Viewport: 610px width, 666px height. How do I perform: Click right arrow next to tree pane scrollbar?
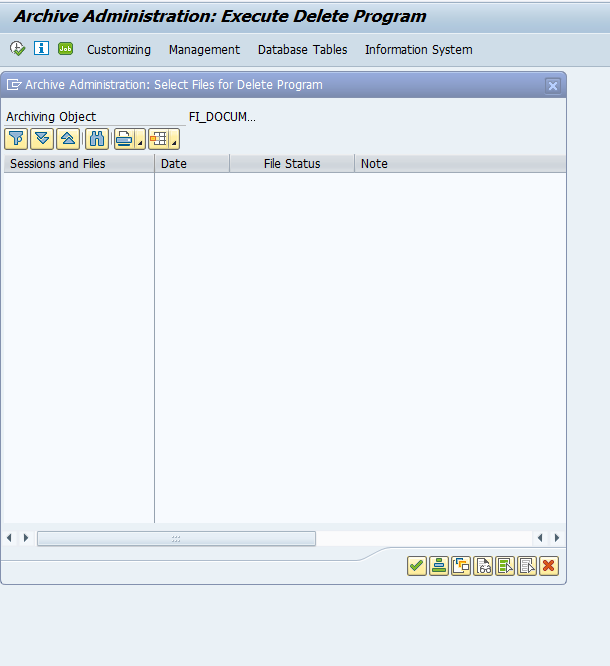[x=26, y=538]
